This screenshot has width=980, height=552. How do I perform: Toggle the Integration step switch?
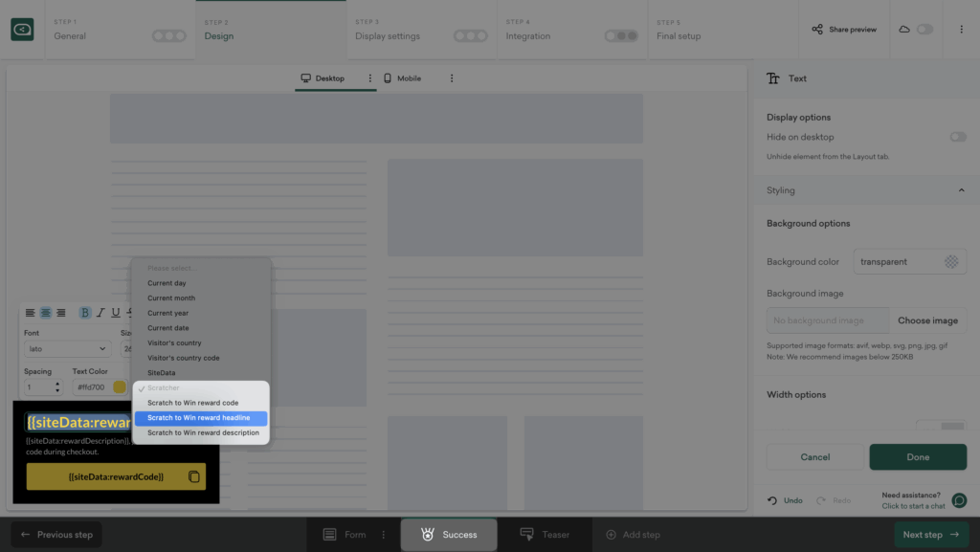pos(621,36)
